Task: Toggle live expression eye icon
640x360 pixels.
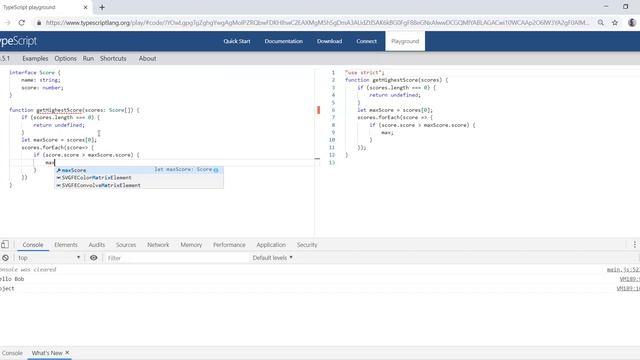Action: (93, 258)
